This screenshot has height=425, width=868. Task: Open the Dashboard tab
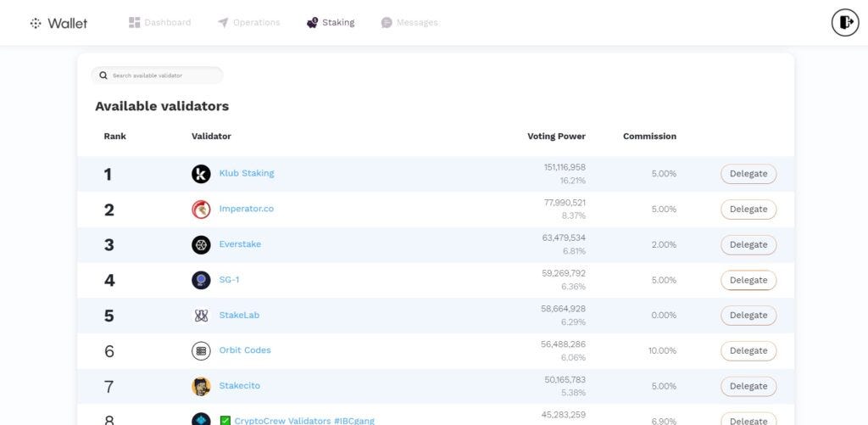(160, 23)
